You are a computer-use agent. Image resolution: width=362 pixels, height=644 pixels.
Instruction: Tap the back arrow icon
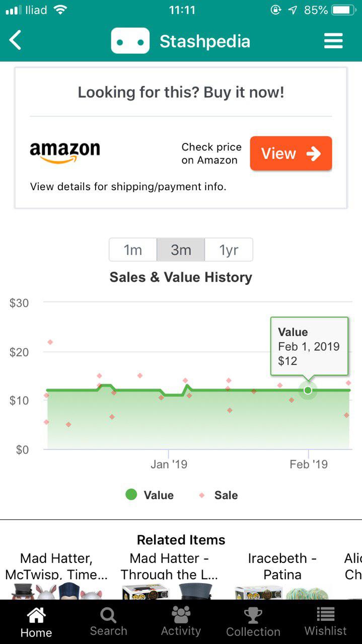16,40
